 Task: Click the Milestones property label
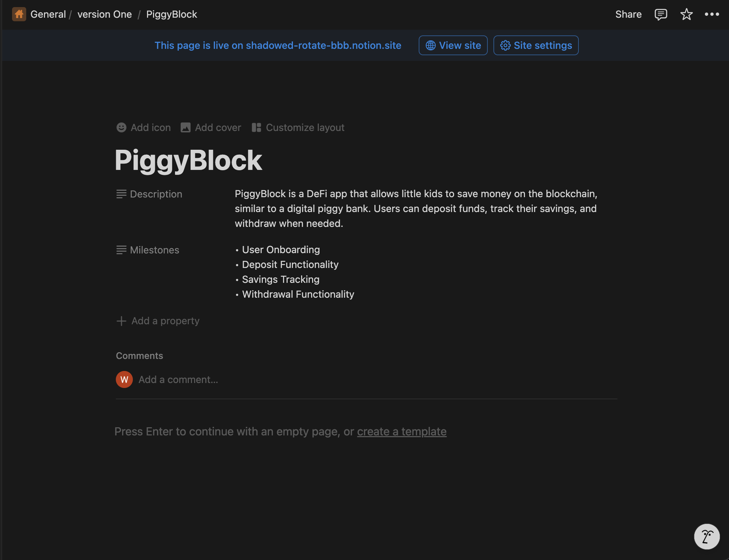click(x=154, y=250)
